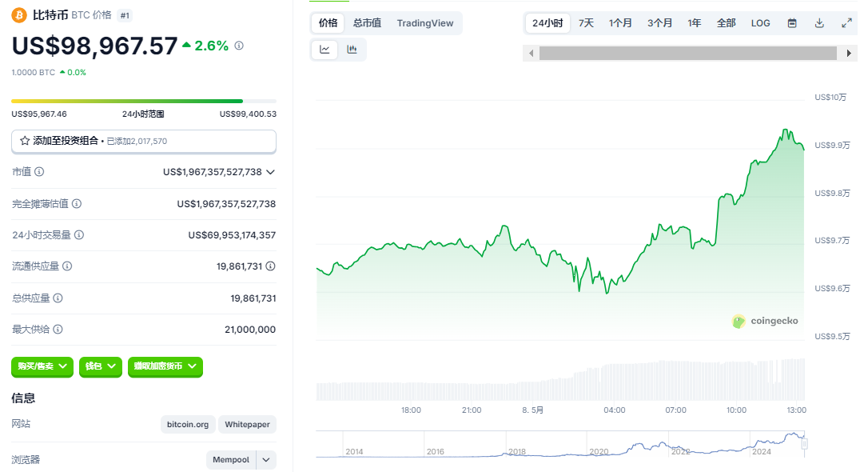The width and height of the screenshot is (868, 472).
Task: Select the 24小时 time range
Action: pos(547,23)
